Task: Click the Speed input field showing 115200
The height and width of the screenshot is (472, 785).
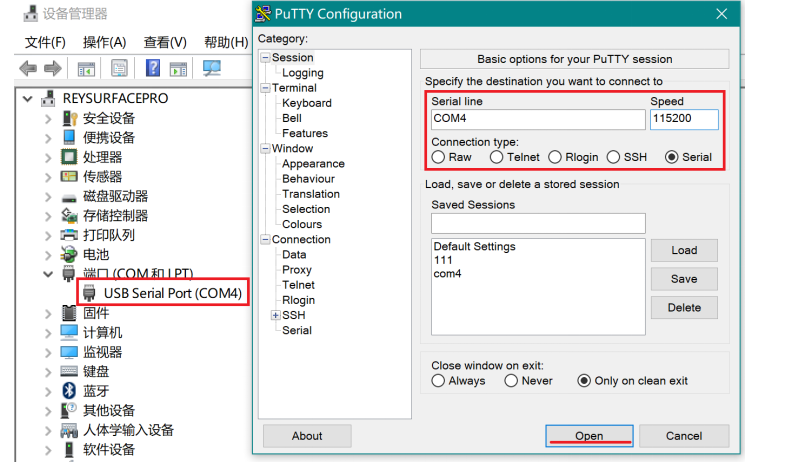Action: 683,119
